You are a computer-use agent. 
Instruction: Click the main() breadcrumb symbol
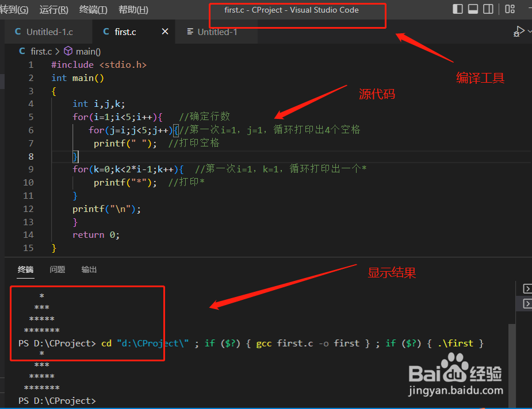(88, 52)
